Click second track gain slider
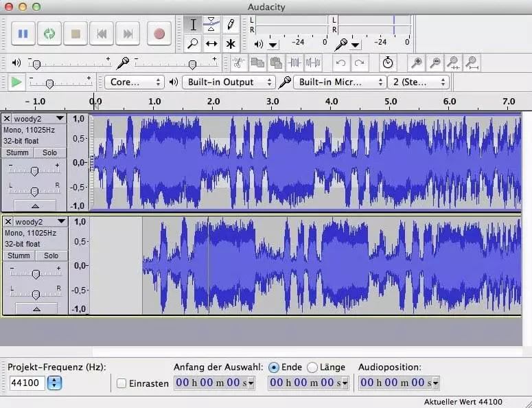532x408 pixels. (x=36, y=274)
